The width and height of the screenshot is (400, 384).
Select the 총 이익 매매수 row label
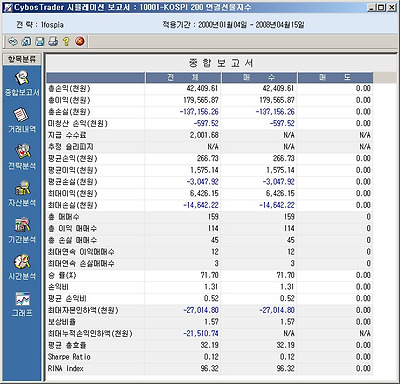pyautogui.click(x=72, y=229)
